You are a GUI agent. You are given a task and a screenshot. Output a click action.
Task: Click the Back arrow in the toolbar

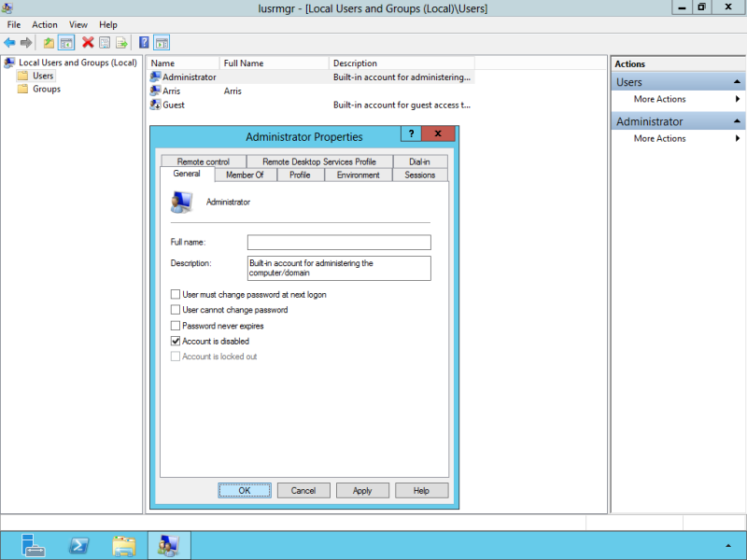(9, 43)
